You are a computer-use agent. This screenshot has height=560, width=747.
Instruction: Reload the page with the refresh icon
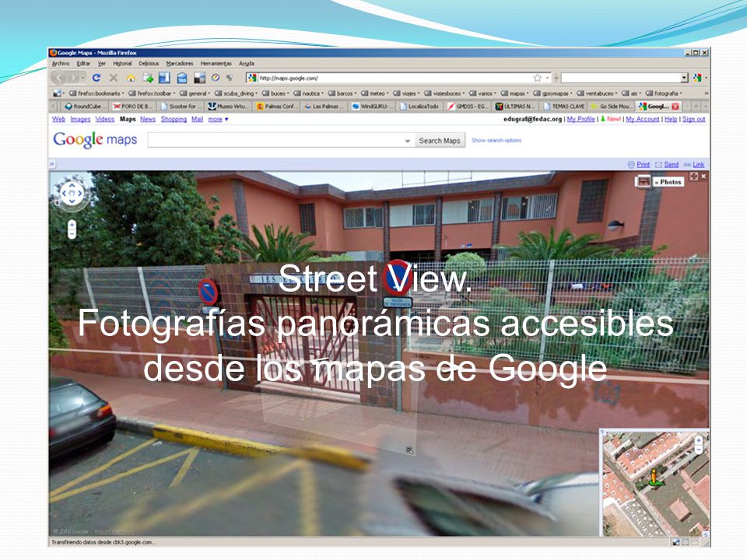point(96,78)
